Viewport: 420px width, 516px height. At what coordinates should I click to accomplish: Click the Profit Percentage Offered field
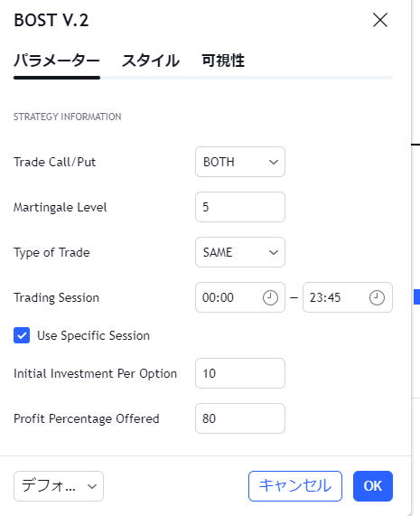pyautogui.click(x=240, y=418)
